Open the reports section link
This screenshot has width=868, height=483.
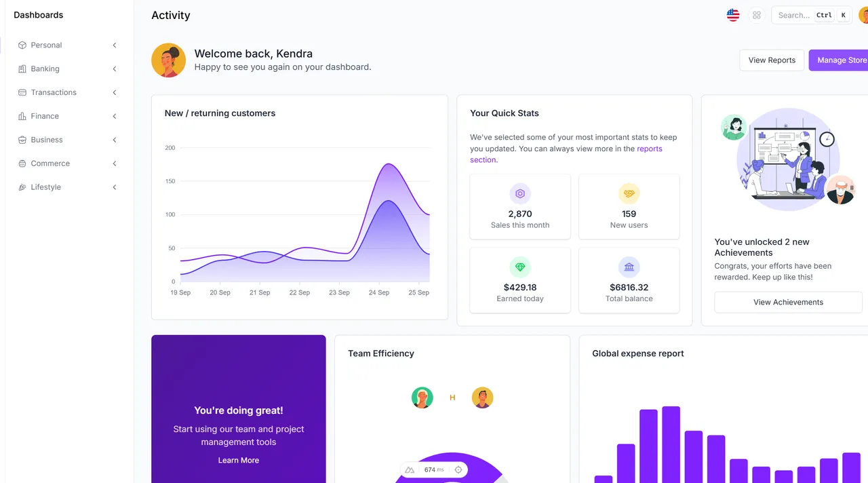[x=650, y=149]
